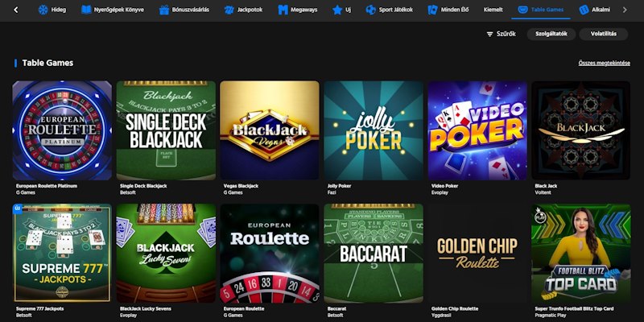Click the 'European Roulette Platinum' title text
Viewport: 644px width, 322px height.
(x=47, y=186)
